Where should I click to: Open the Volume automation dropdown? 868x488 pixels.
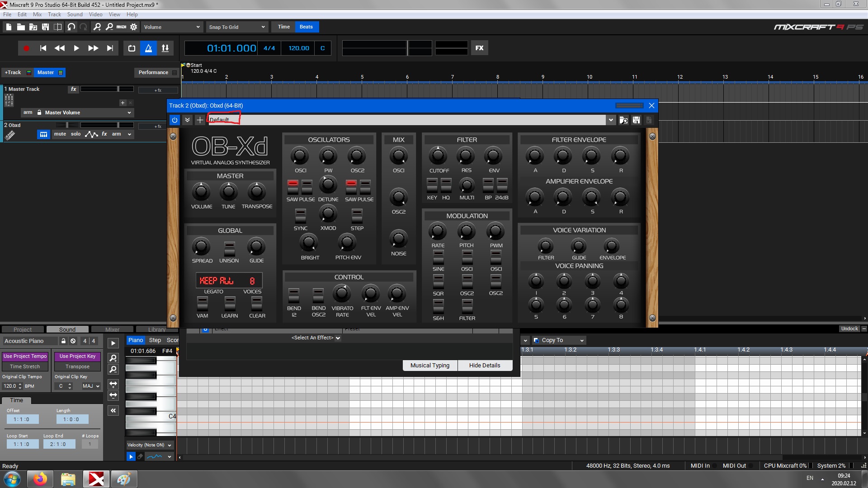[x=172, y=27]
